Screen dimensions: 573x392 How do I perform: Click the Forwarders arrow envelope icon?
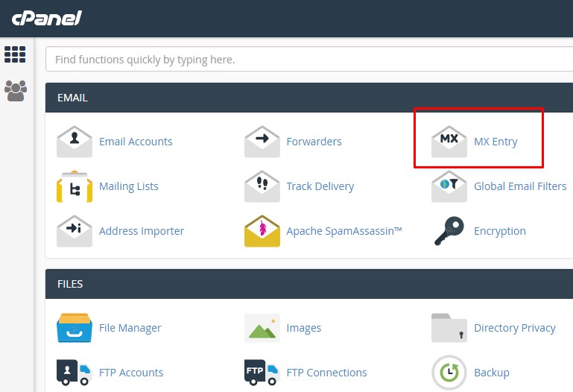(262, 142)
